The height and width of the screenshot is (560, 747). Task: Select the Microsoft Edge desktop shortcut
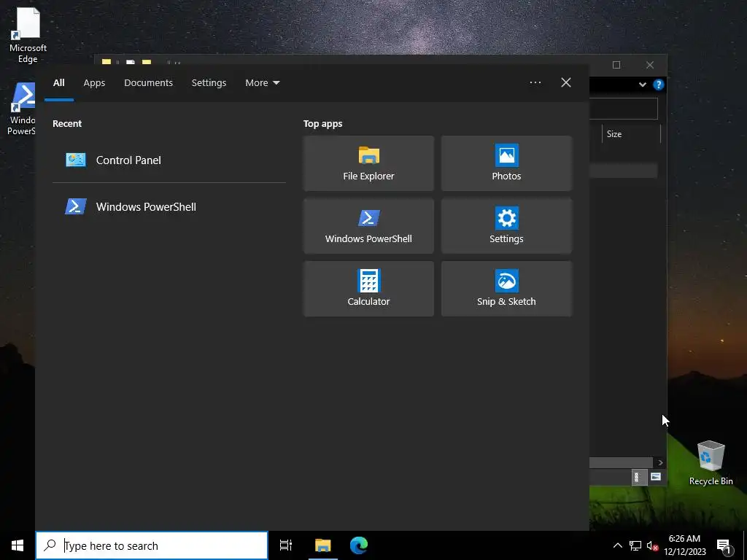click(28, 36)
